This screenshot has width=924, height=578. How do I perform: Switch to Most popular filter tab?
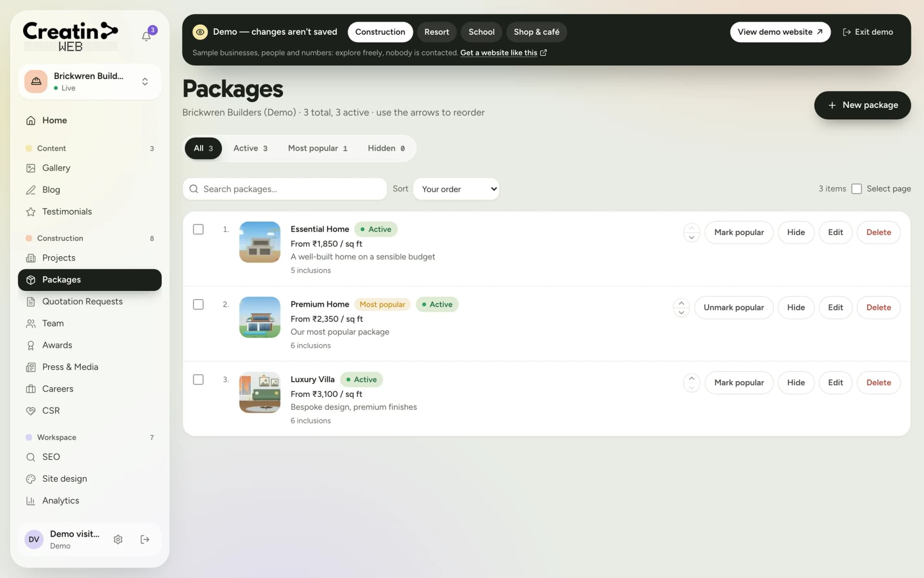tap(318, 148)
